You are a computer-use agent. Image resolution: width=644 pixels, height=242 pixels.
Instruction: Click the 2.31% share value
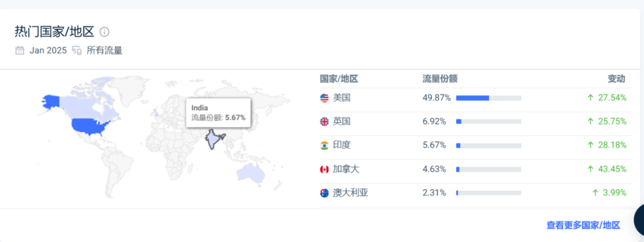tap(435, 192)
